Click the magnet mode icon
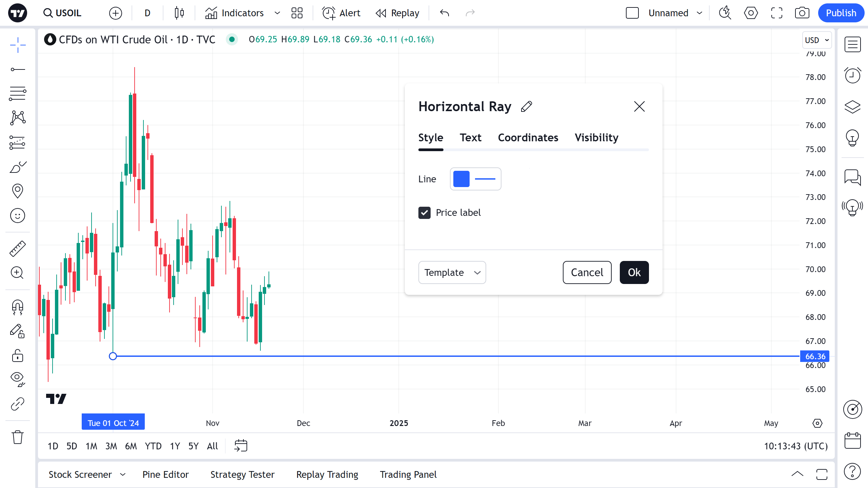This screenshot has width=868, height=488. tap(17, 307)
